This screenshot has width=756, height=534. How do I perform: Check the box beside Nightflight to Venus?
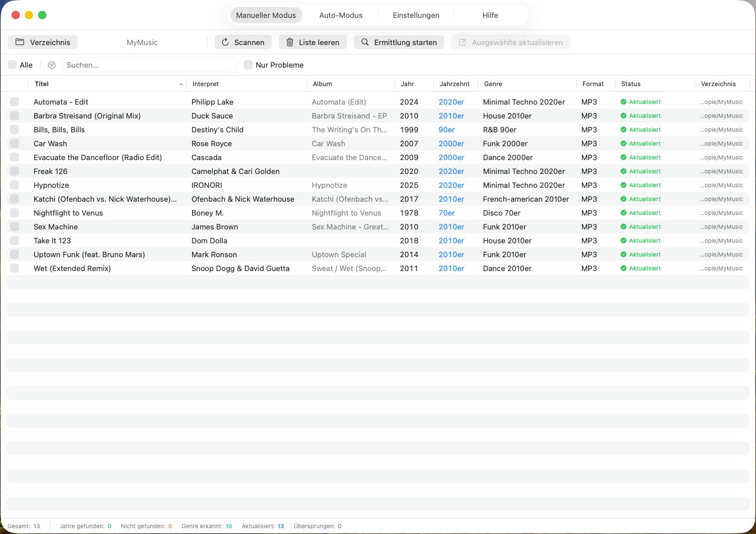click(14, 213)
